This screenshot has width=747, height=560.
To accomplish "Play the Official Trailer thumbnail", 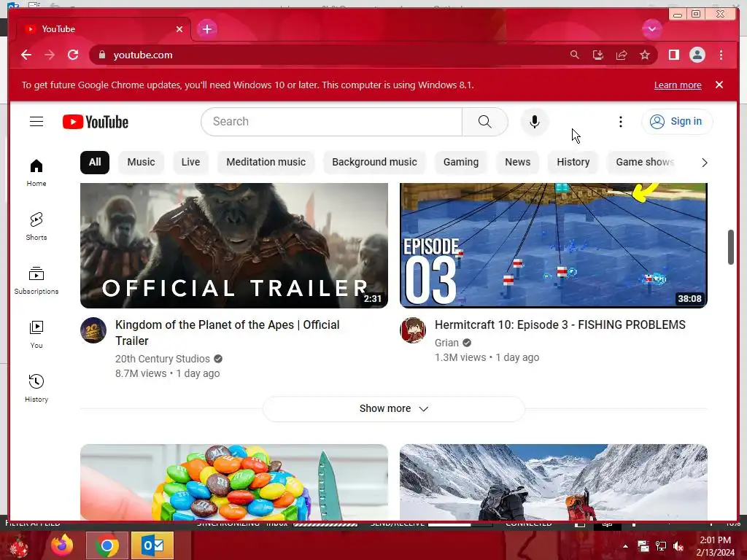I will [234, 245].
